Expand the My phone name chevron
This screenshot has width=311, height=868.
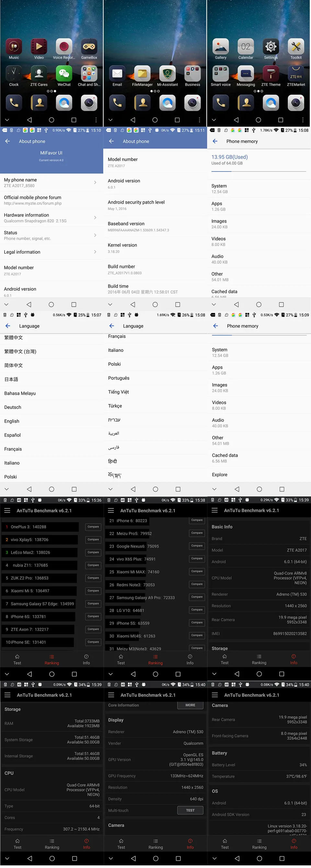point(95,182)
